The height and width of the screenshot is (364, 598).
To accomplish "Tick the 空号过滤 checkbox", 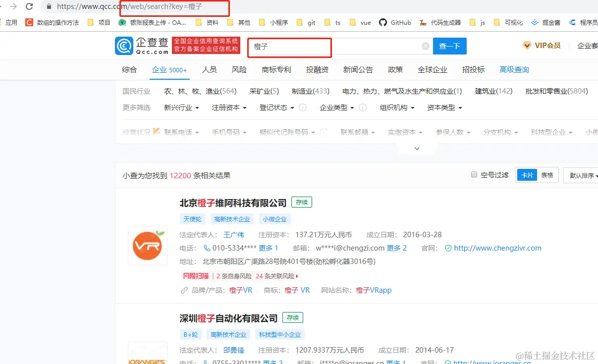I will [x=474, y=174].
